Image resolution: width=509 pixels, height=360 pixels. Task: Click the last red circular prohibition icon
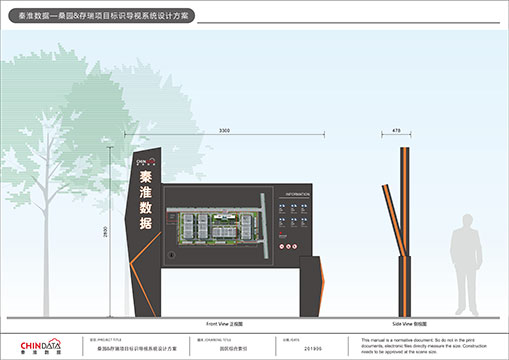295,247
